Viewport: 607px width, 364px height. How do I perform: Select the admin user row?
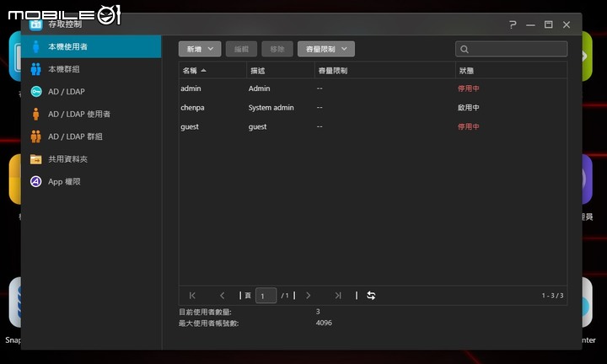(x=373, y=88)
